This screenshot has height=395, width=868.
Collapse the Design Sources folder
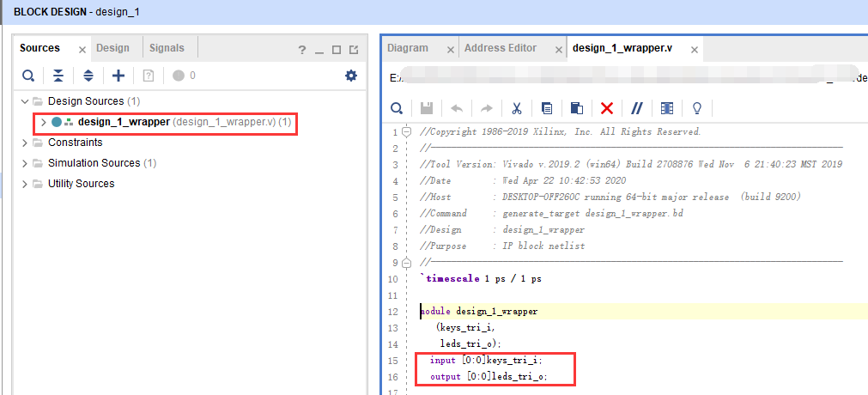24,101
